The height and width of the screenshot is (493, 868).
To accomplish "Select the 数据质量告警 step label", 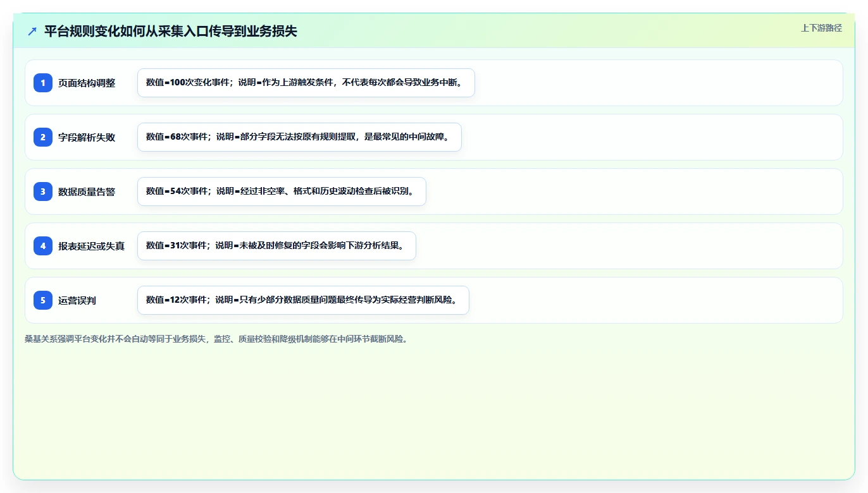I will pos(87,192).
